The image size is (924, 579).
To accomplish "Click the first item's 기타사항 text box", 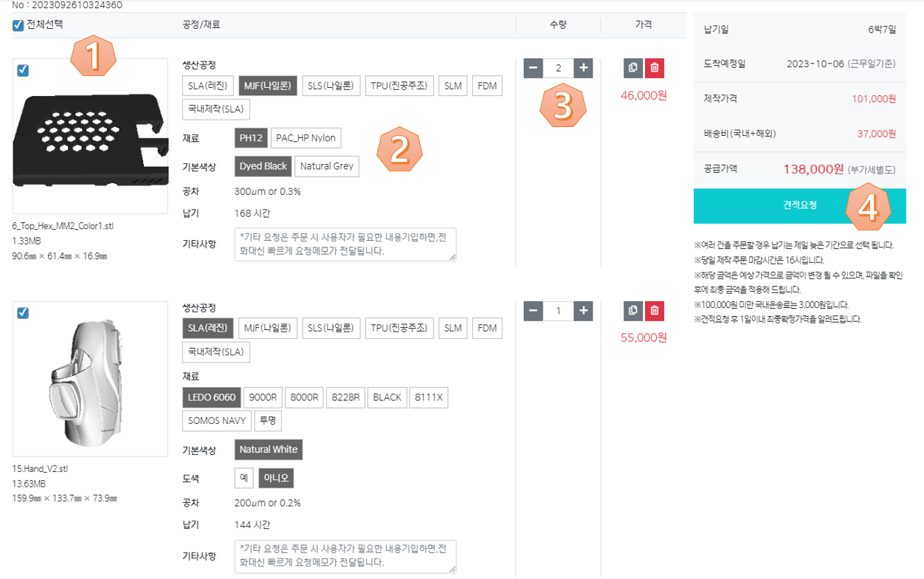I will pyautogui.click(x=345, y=244).
